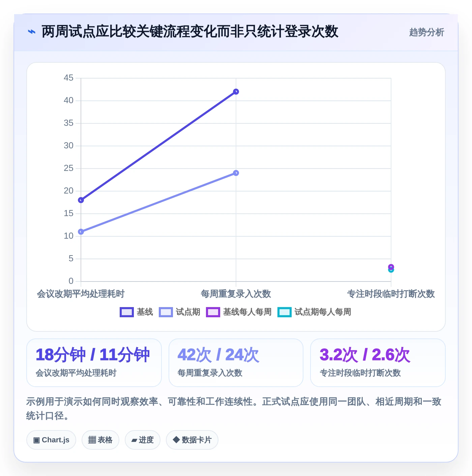This screenshot has height=476, width=472.
Task: Click the 基线 data point at 42
Action: (x=236, y=92)
